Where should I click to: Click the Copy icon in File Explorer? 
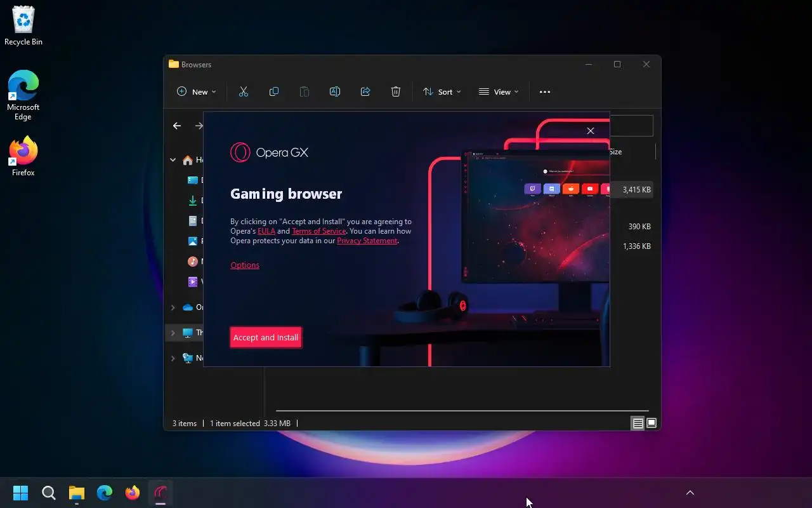tap(274, 91)
